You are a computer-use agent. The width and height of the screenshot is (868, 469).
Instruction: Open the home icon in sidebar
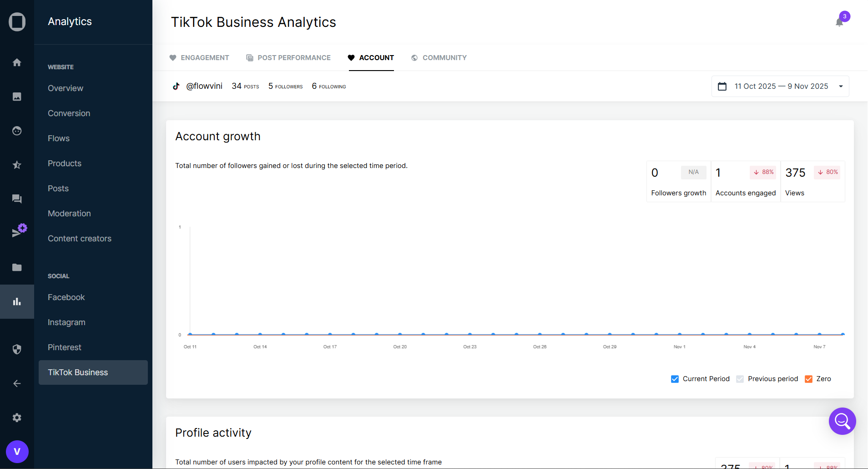click(x=17, y=62)
